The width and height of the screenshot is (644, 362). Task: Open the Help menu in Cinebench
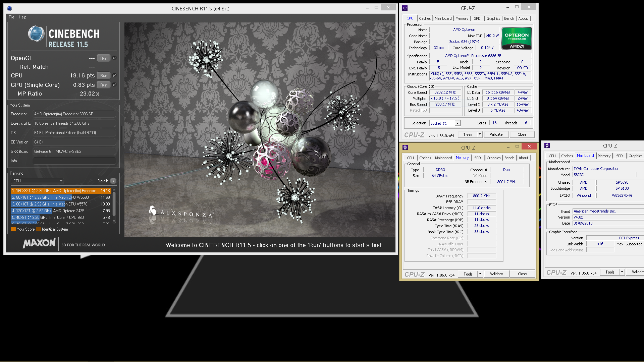tap(22, 17)
